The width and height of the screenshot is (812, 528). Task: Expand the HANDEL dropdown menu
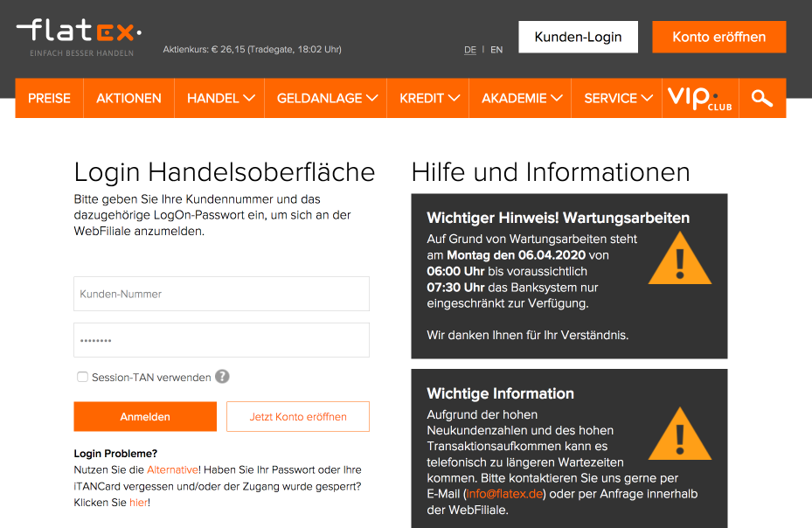pyautogui.click(x=220, y=98)
